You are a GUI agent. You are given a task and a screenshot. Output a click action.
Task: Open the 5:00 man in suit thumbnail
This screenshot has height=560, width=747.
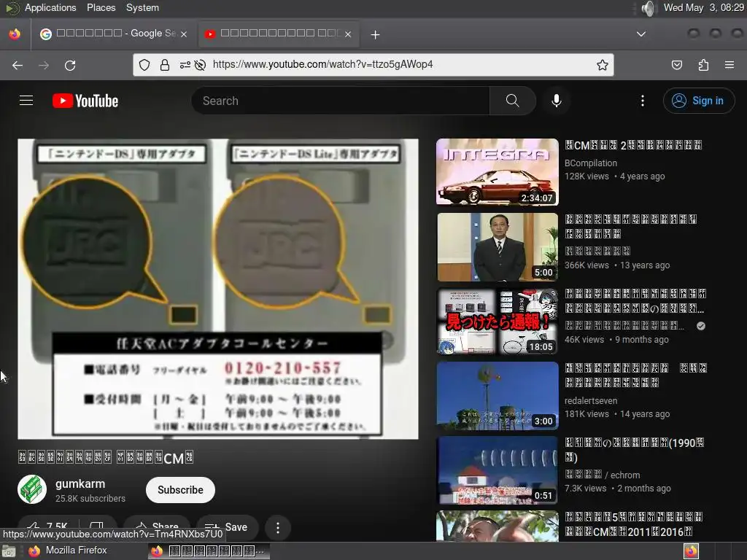498,246
